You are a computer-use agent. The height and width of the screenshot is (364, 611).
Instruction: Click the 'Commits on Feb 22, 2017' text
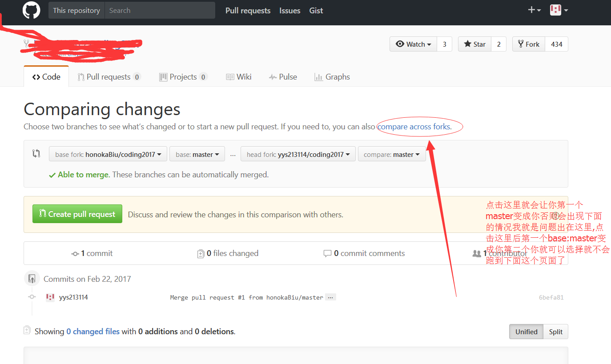87,279
